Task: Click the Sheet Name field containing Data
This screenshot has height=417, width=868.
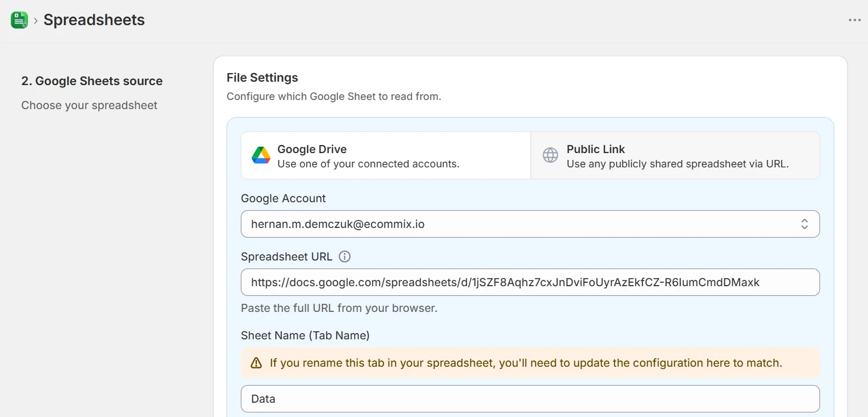Action: point(530,399)
